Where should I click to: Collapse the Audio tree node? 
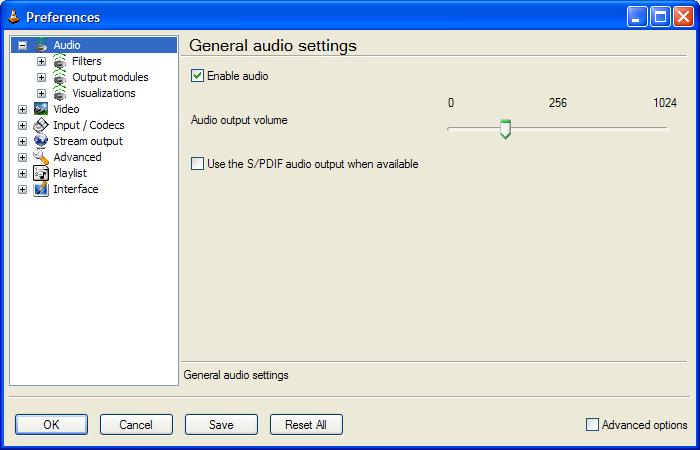[22, 46]
